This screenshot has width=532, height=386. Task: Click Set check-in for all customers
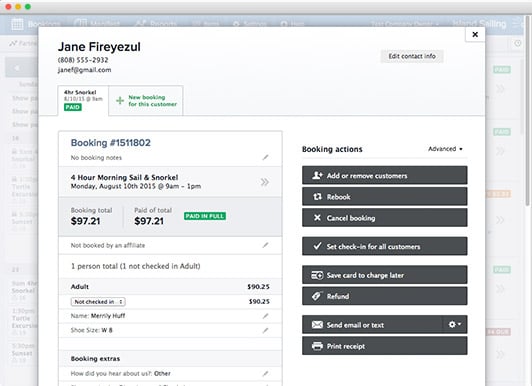384,246
